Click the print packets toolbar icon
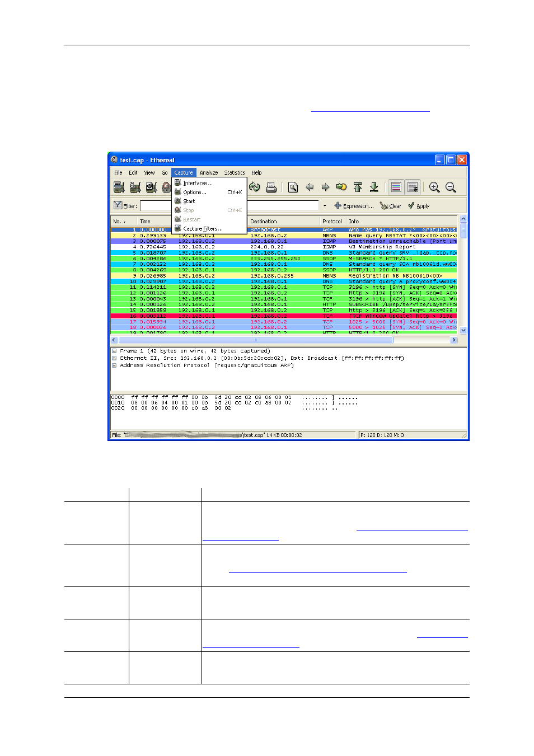Image resolution: width=534 pixels, height=756 pixels. (x=271, y=187)
